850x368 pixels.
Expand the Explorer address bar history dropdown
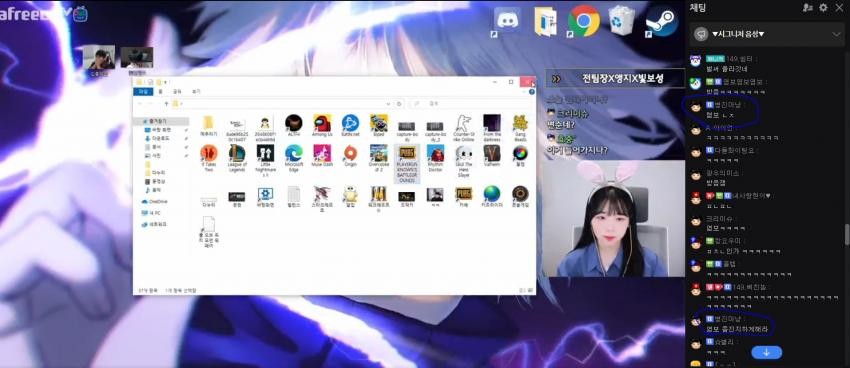pyautogui.click(x=388, y=104)
